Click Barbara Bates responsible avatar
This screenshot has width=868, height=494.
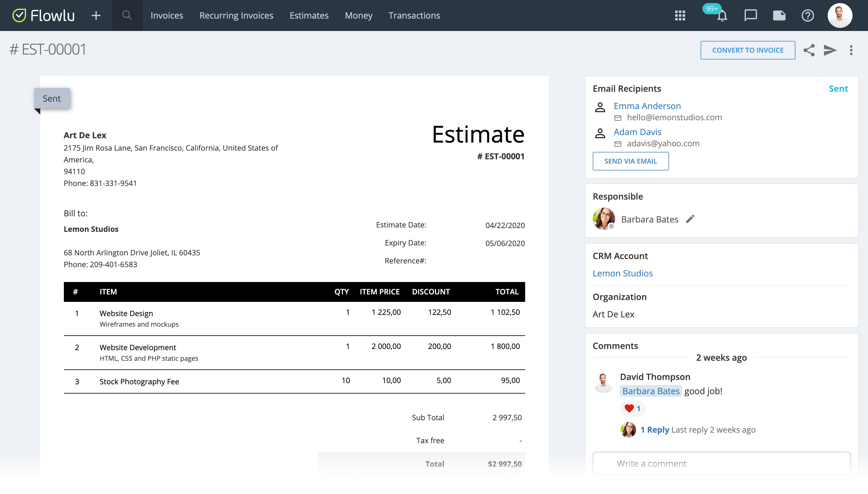coord(604,219)
